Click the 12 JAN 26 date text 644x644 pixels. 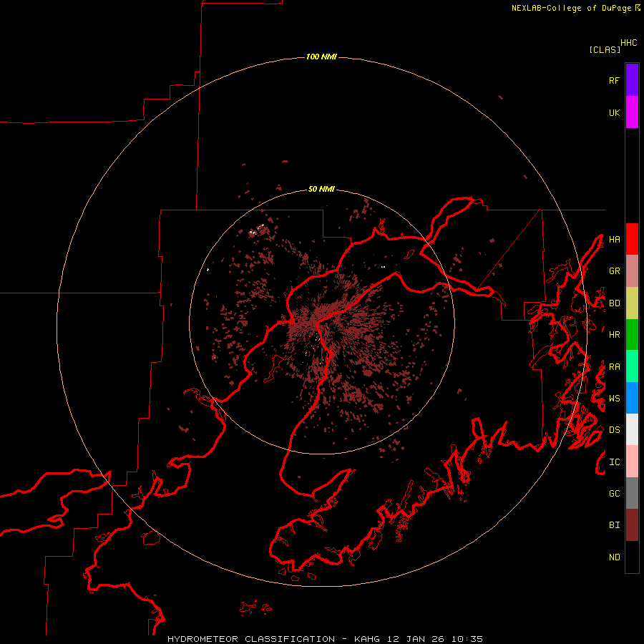click(416, 639)
